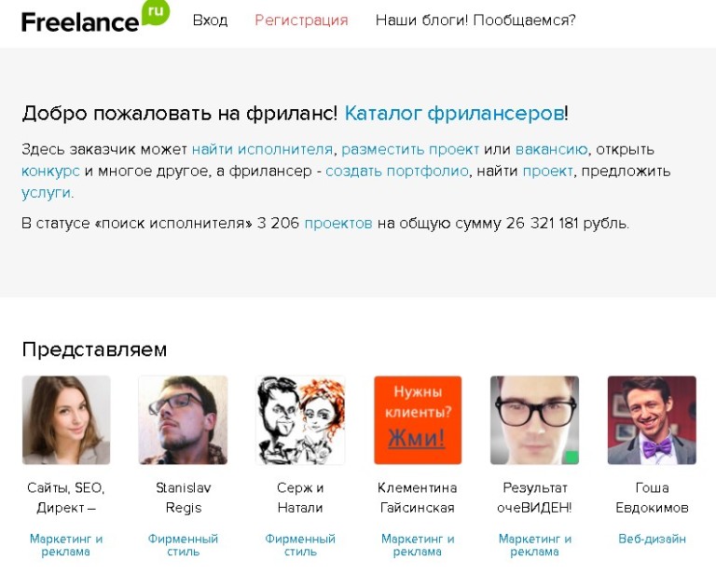Click вакансию link
The height and width of the screenshot is (588, 716).
[x=551, y=149]
